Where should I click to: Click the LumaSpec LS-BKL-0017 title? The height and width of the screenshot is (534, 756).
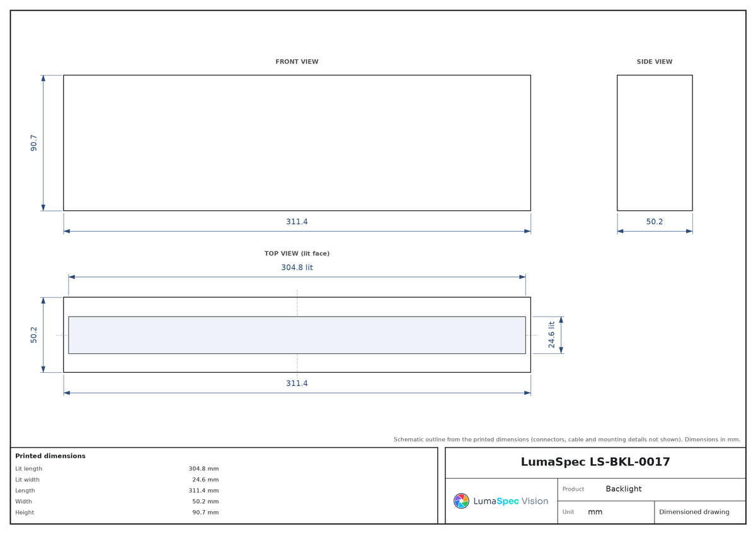595,462
